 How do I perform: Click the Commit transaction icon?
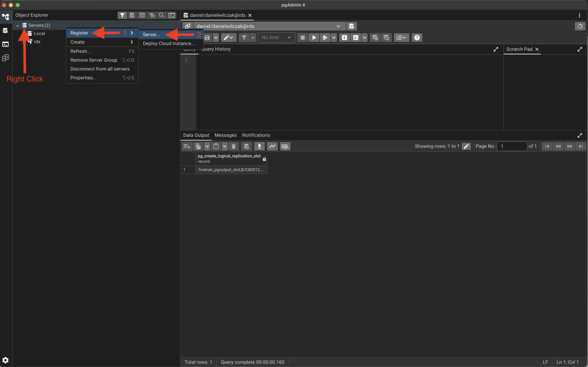(375, 38)
